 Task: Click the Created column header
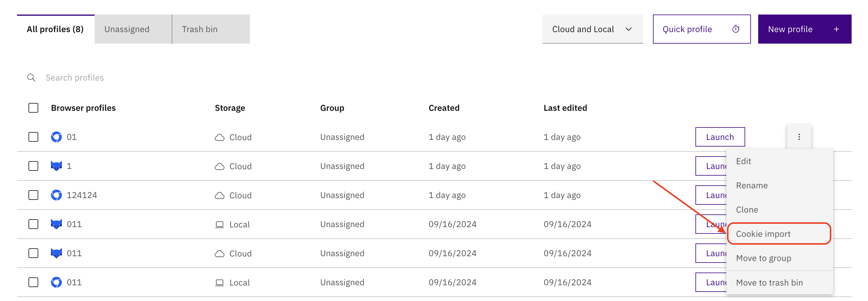[444, 108]
